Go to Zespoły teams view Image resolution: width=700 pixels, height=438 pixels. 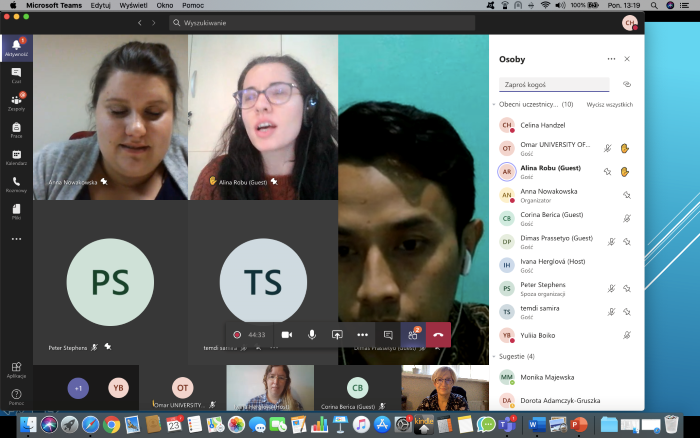tap(16, 101)
